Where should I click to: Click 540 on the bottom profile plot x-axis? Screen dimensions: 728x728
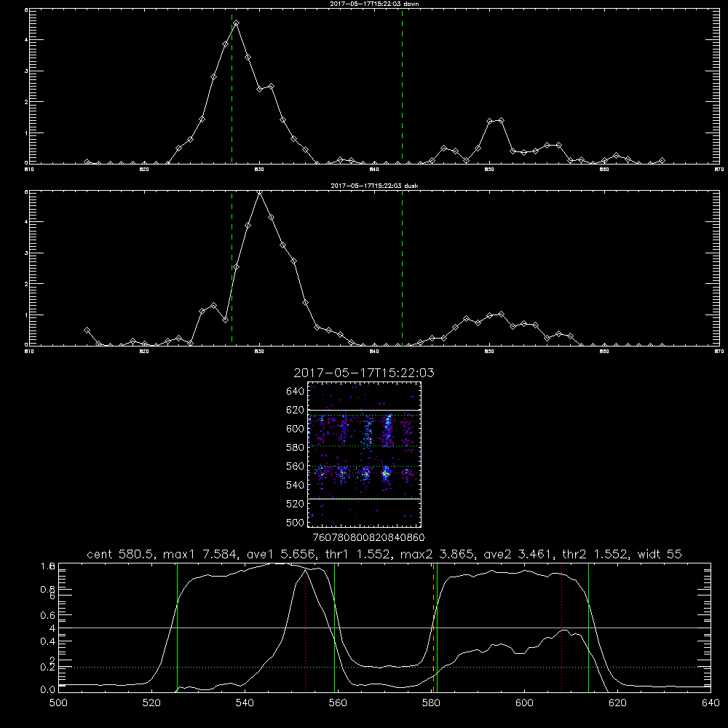tap(245, 703)
